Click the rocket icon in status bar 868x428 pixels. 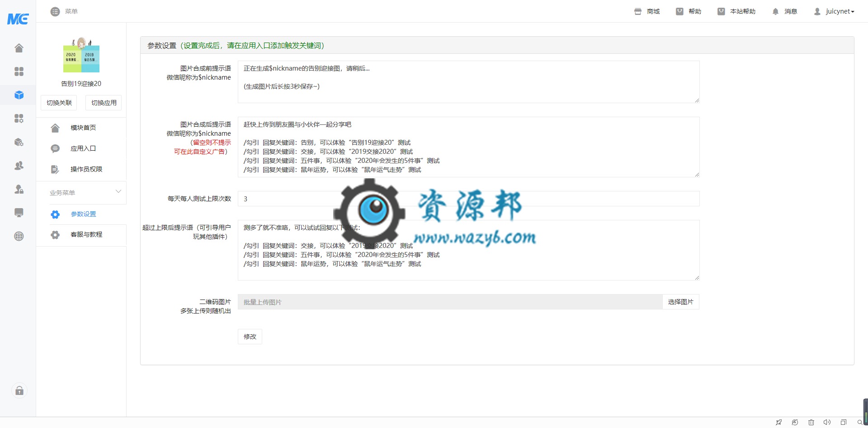tap(778, 422)
